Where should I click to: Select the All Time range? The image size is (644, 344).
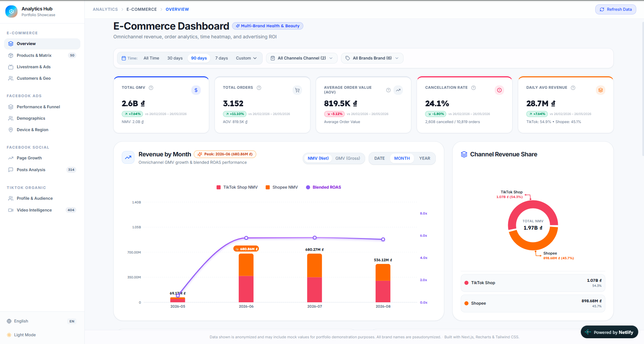point(151,58)
